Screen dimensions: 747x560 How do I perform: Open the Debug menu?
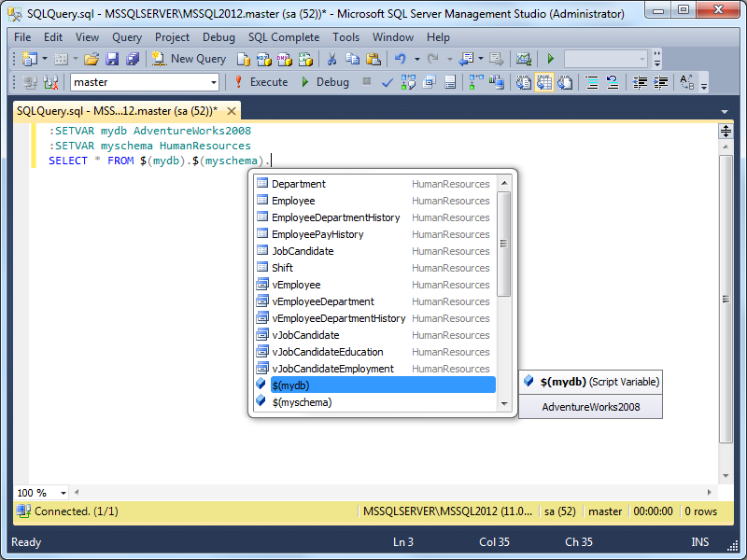pyautogui.click(x=218, y=37)
